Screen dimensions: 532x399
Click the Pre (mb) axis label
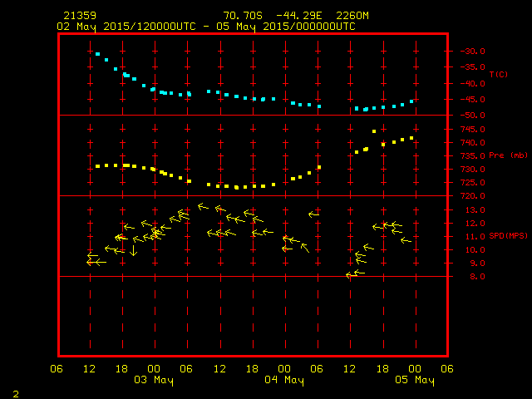[508, 155]
